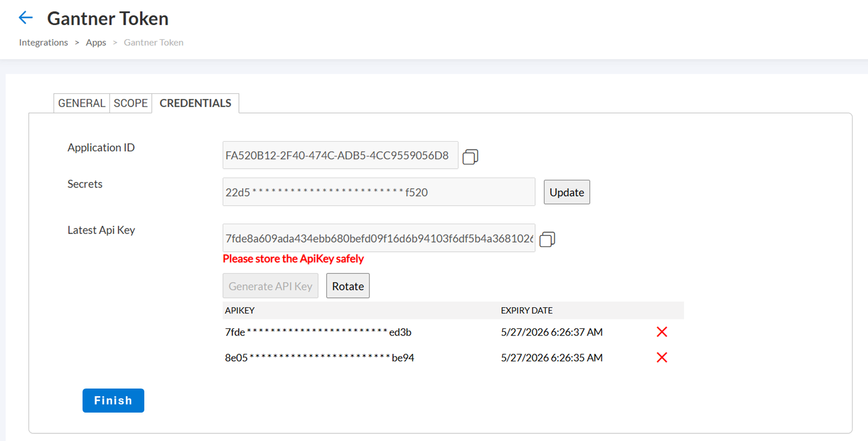This screenshot has height=441, width=868.
Task: Click the Latest Api Key field
Action: 379,238
